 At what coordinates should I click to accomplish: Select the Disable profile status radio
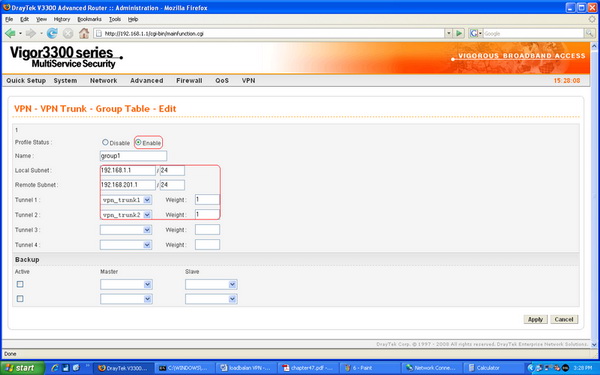(x=105, y=142)
